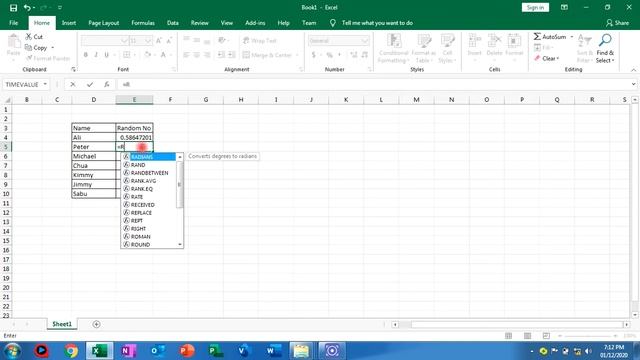Open the Help tab
The height and width of the screenshot is (360, 640).
point(283,23)
